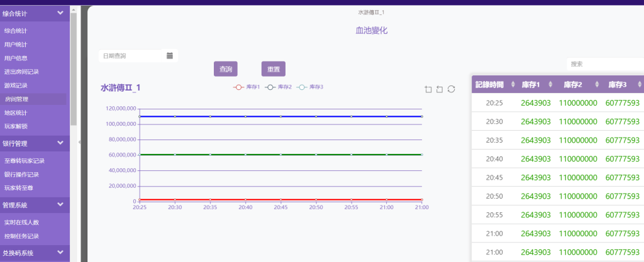Open 游戏记录 in the sidebar
Screen dimensions: 644x262
pos(16,85)
